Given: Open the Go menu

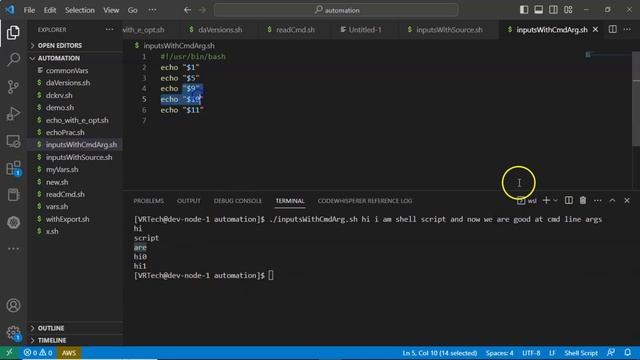Looking at the screenshot, I should tap(133, 10).
